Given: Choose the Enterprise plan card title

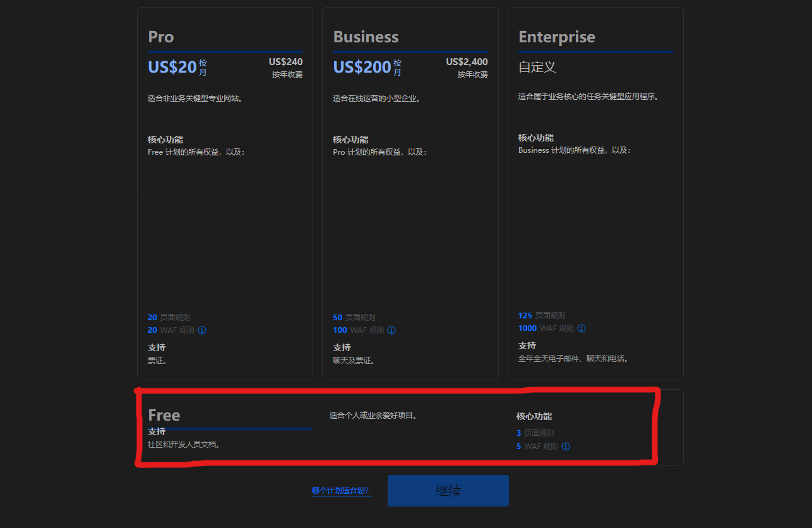Looking at the screenshot, I should click(556, 37).
